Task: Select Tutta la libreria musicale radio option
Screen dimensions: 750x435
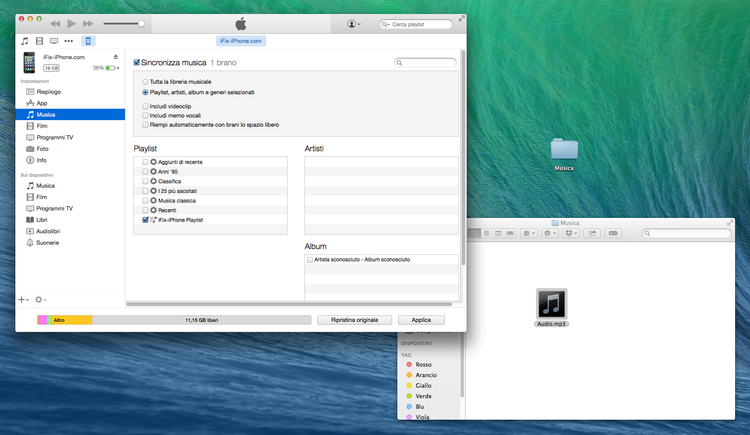Action: click(146, 82)
